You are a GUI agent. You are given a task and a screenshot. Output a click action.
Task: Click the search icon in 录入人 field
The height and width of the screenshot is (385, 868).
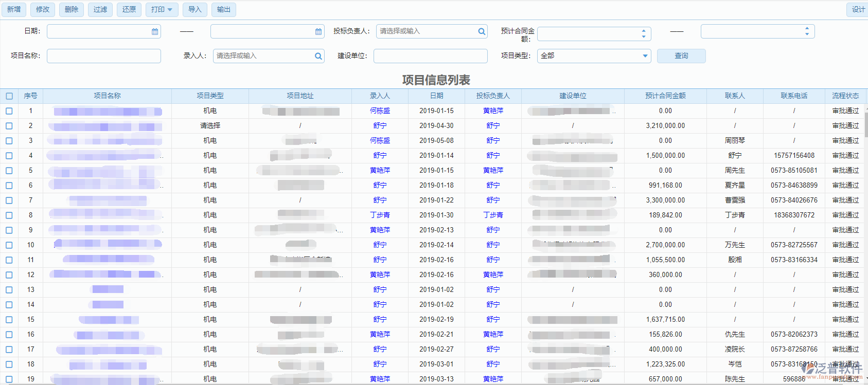pyautogui.click(x=318, y=56)
